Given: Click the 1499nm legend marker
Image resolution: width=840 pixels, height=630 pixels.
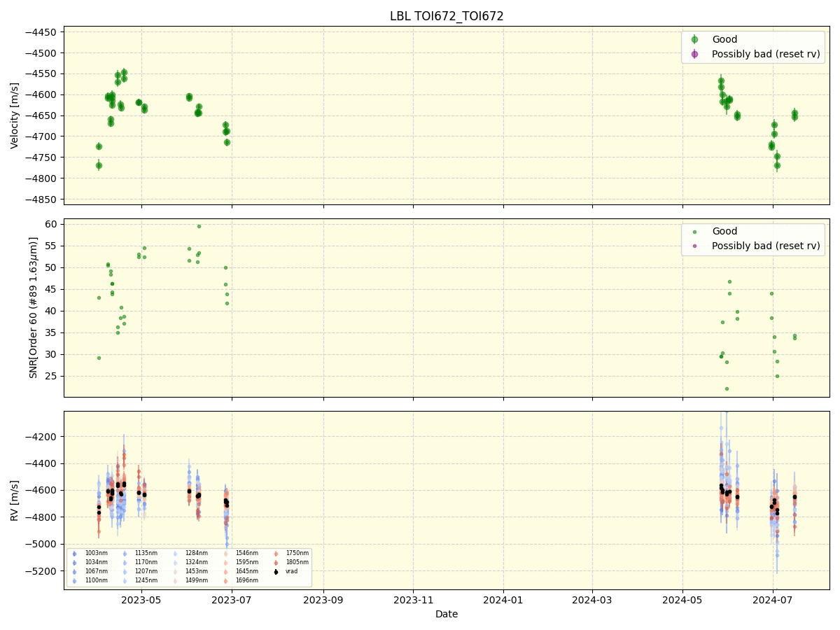Looking at the screenshot, I should point(175,581).
